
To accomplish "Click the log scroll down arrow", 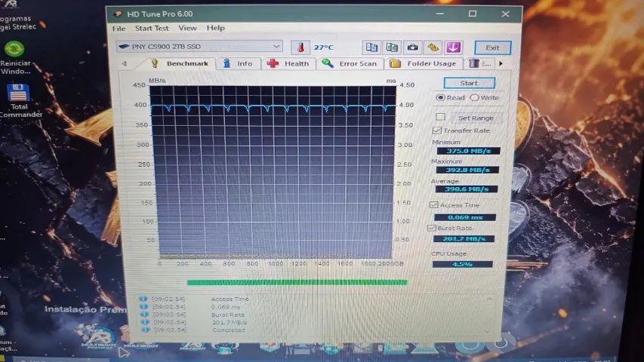I will coord(487,331).
